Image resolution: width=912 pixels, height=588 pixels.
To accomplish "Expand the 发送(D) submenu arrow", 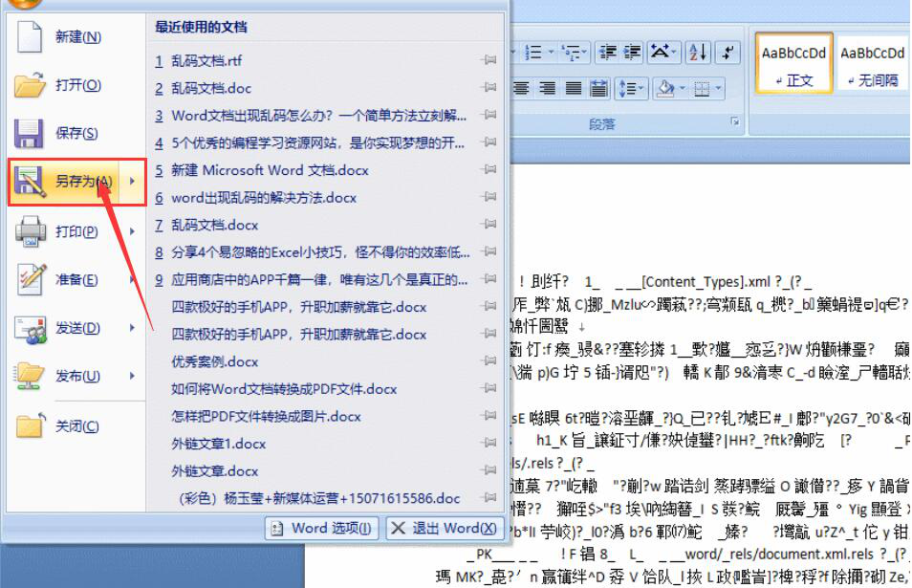I will (x=133, y=327).
